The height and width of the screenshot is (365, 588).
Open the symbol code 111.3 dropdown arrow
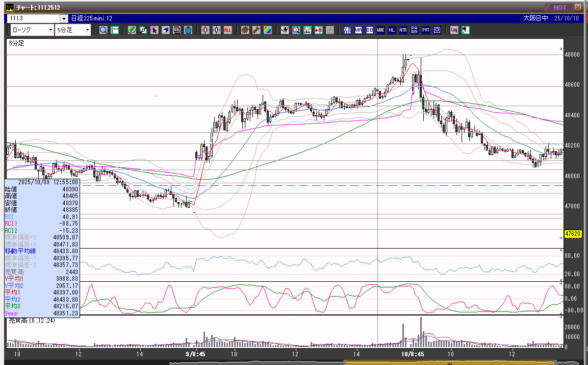[x=64, y=18]
